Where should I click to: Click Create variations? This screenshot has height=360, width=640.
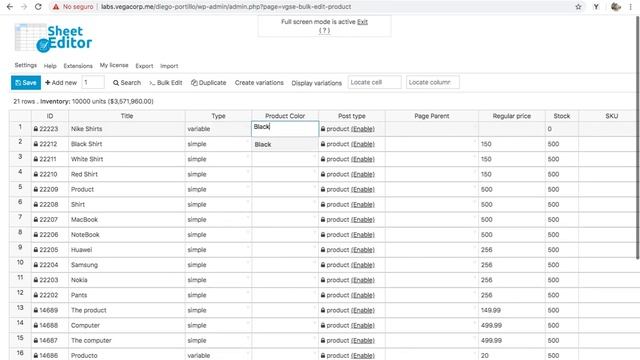tap(259, 83)
